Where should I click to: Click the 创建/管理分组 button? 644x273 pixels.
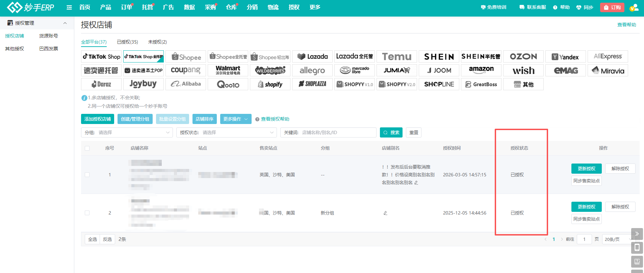point(135,119)
